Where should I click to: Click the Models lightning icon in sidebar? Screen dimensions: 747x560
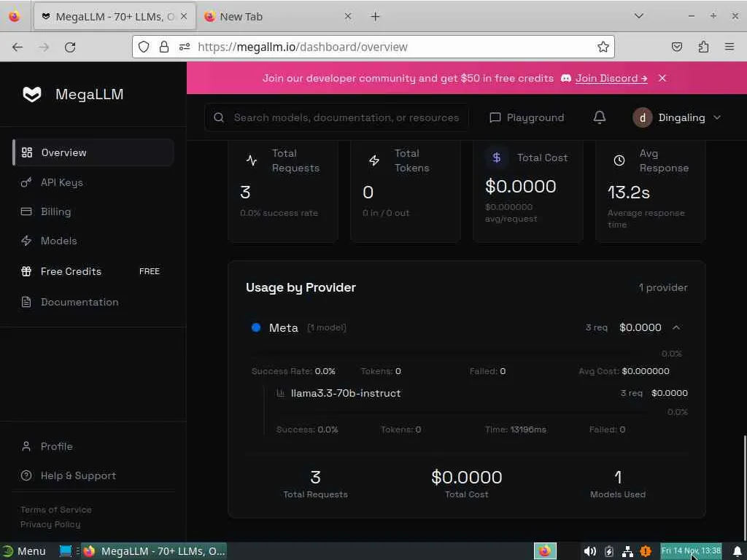point(26,241)
